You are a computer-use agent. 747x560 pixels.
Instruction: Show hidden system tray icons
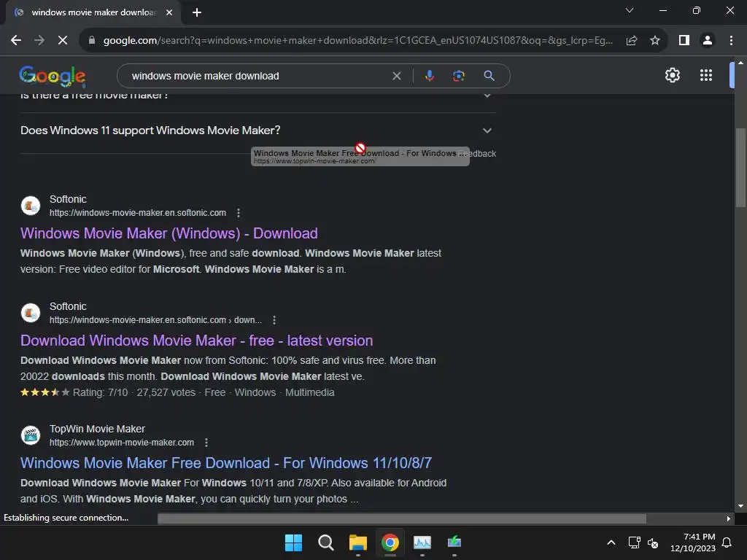coord(611,542)
